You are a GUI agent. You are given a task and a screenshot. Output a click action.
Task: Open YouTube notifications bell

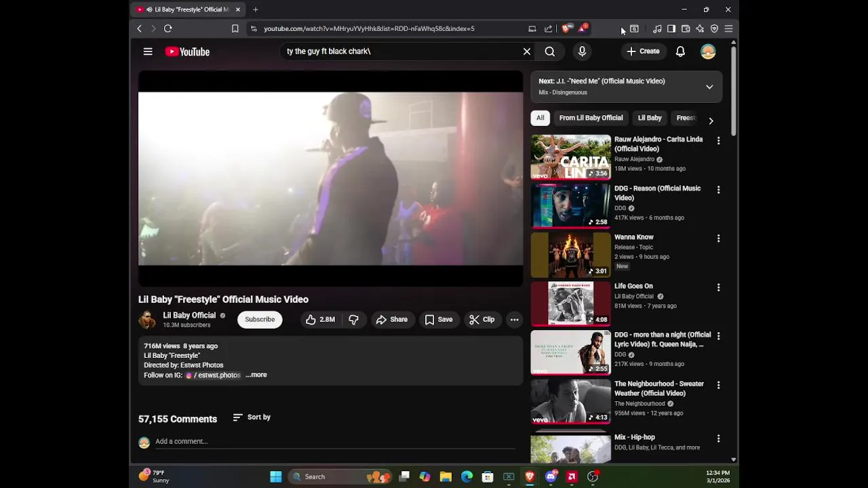(x=680, y=52)
